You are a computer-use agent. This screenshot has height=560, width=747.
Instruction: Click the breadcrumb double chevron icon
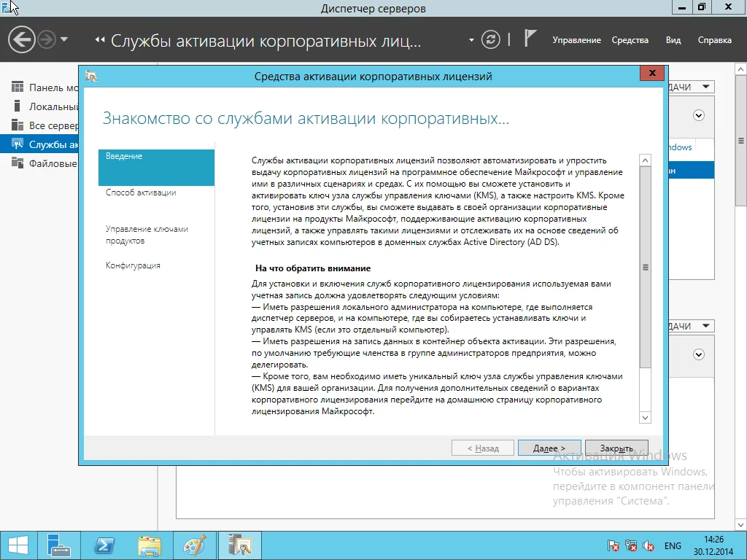[99, 40]
